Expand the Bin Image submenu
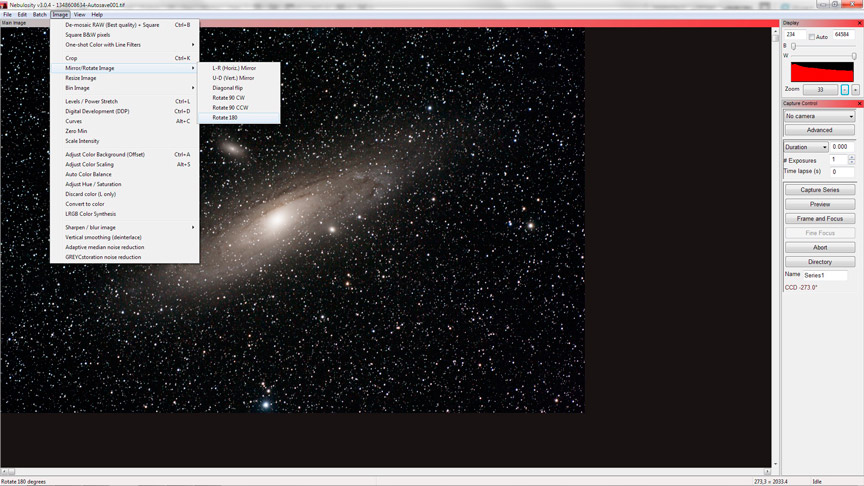Screen dimensions: 864x486 125,88
